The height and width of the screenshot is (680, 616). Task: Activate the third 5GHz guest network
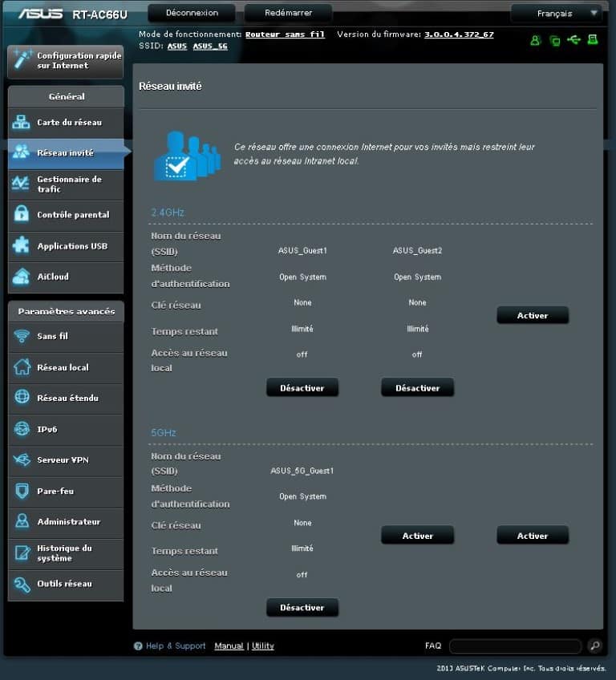point(533,536)
